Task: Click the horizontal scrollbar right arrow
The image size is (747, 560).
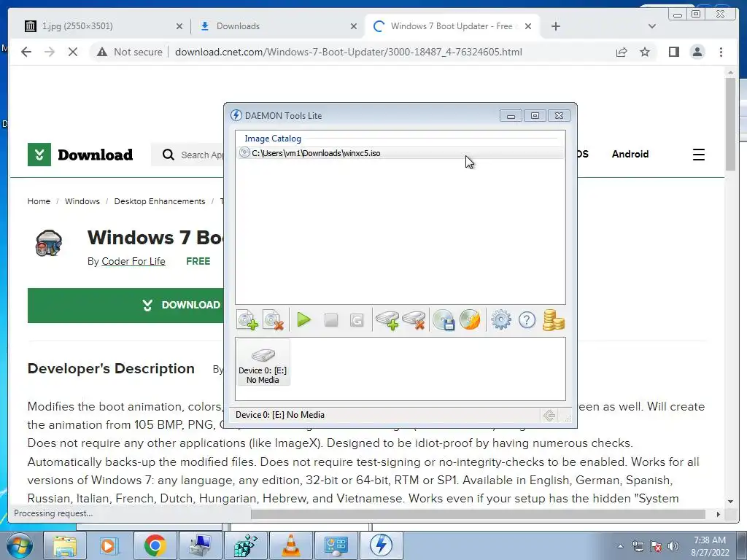Action: coord(718,514)
